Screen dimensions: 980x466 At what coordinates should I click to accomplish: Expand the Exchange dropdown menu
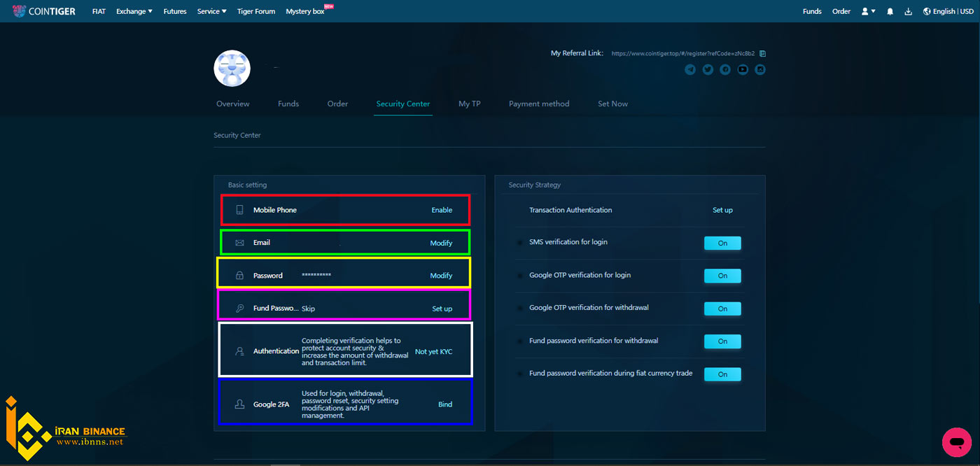[134, 11]
